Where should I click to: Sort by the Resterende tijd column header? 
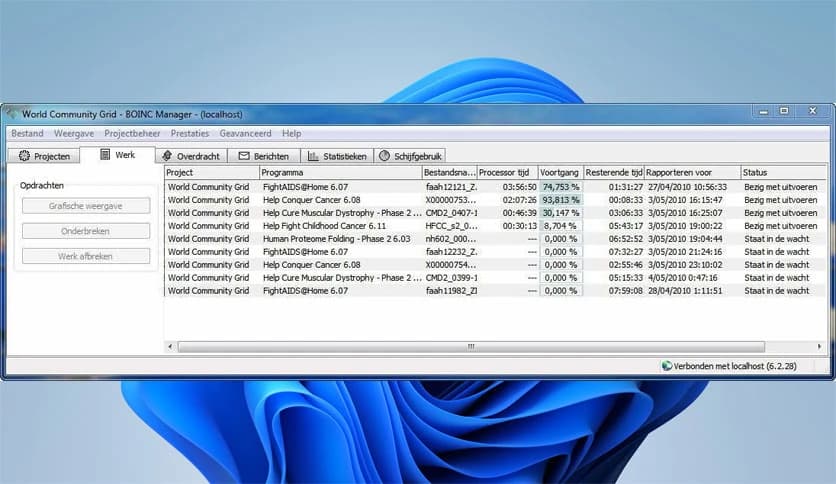(614, 172)
